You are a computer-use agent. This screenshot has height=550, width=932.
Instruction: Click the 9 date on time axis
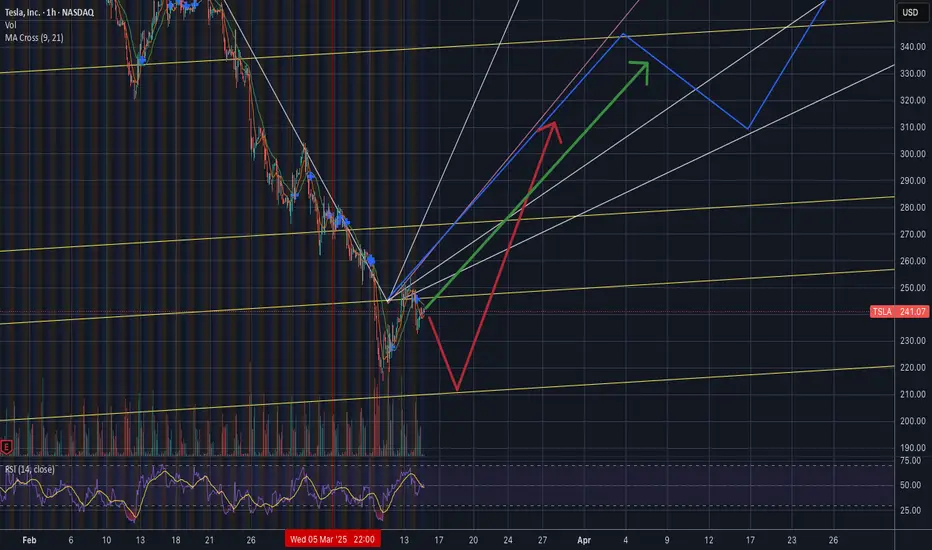[x=667, y=540]
